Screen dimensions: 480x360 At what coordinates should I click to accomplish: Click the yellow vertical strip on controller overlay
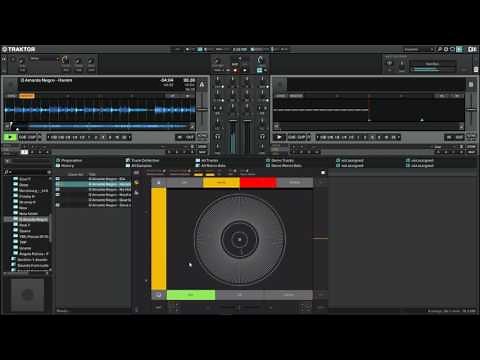coord(159,239)
